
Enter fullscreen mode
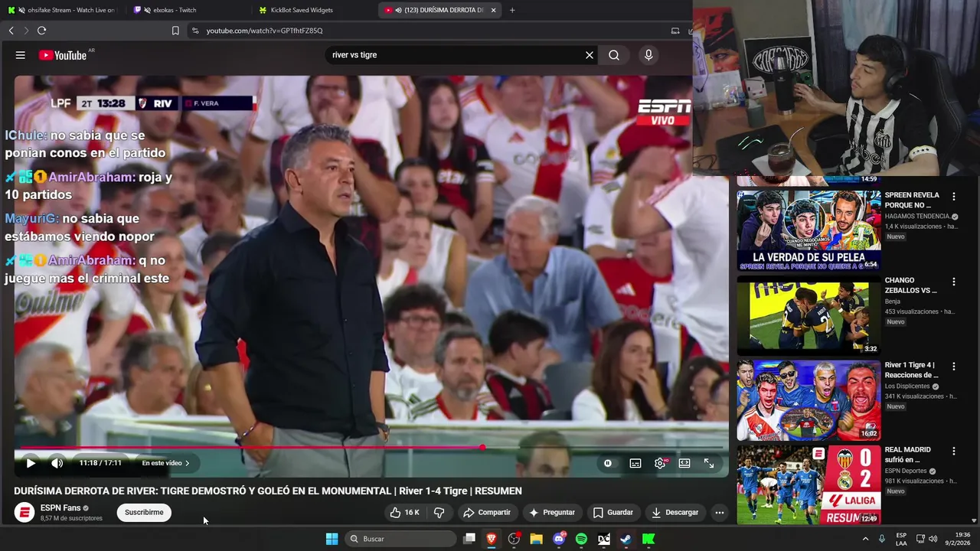coord(709,463)
